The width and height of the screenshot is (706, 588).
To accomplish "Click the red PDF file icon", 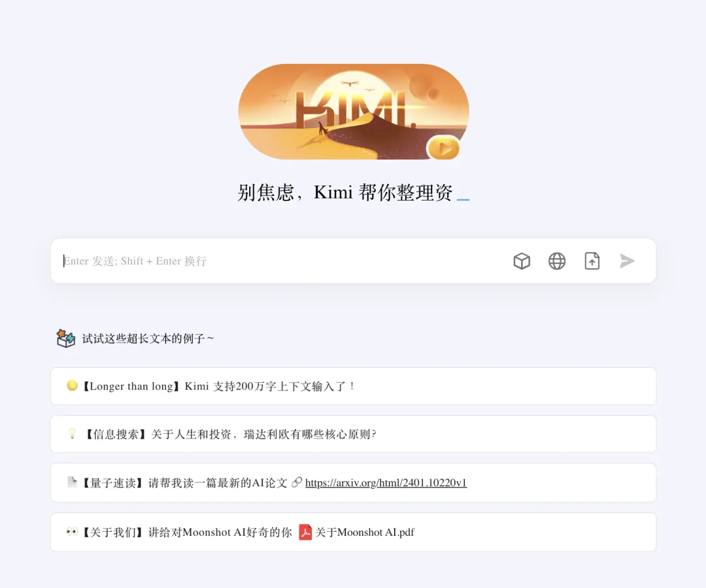I will [x=305, y=532].
